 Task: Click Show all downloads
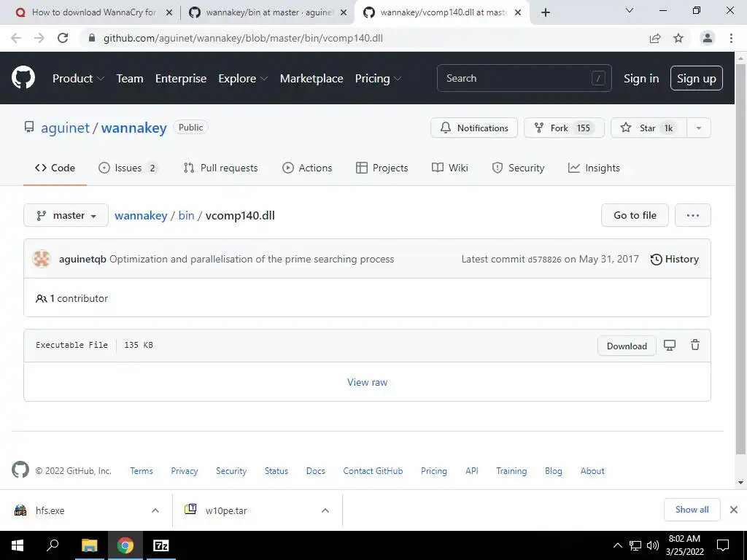692,510
